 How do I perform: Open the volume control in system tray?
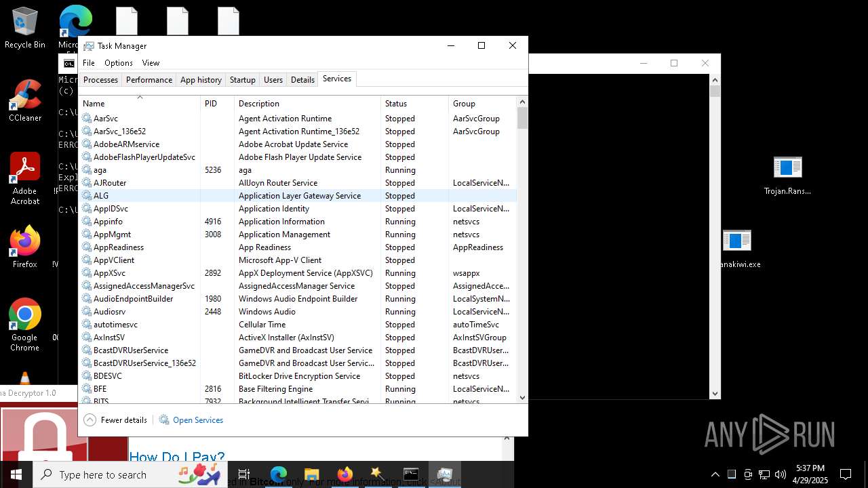click(x=781, y=474)
